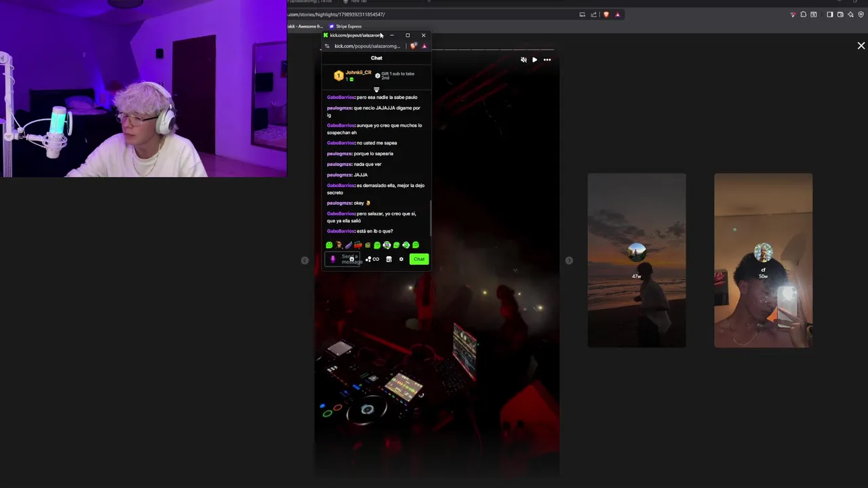
Task: Click the Brave Rewards icon in the main address bar
Action: [x=618, y=14]
